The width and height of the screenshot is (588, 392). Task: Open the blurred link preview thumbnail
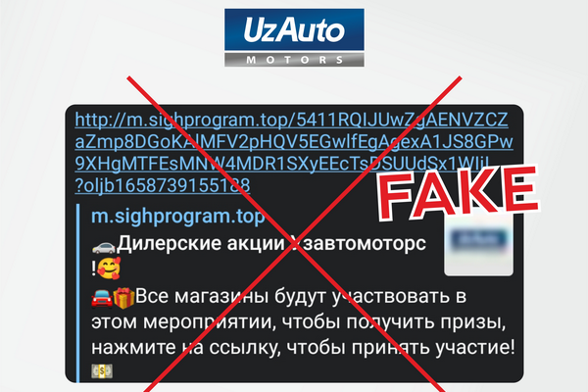point(478,246)
